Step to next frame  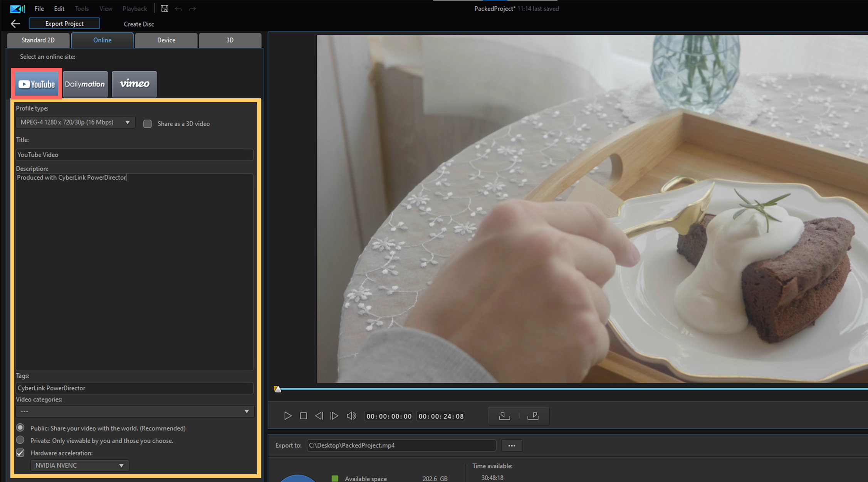click(x=334, y=416)
